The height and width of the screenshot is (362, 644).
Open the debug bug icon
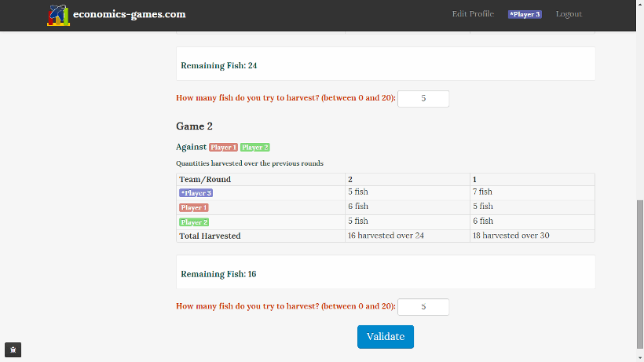[x=13, y=350]
